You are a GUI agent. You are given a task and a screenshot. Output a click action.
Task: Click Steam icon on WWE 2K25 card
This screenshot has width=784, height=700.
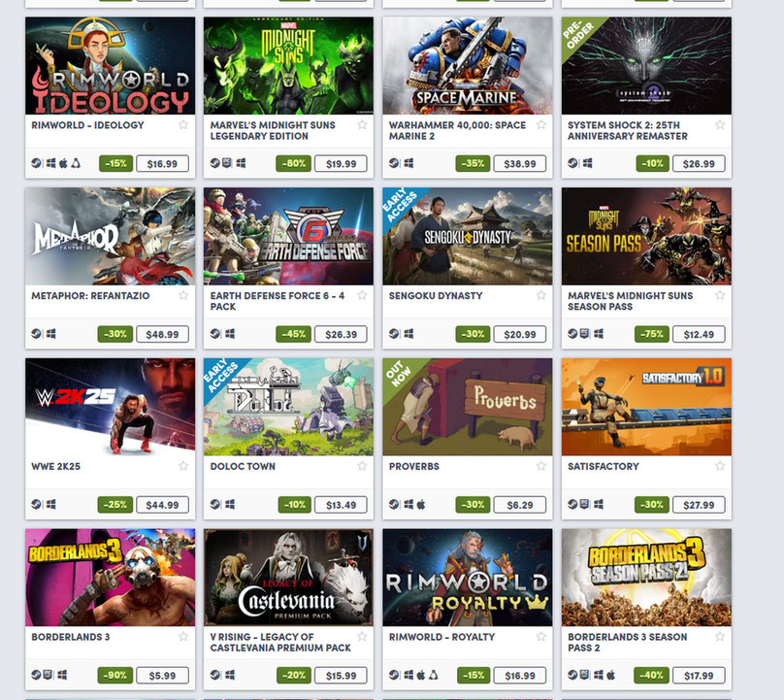[36, 504]
